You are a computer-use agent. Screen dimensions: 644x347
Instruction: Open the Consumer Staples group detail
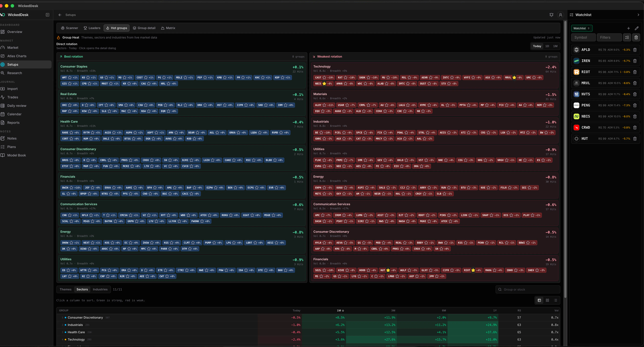pos(74,67)
